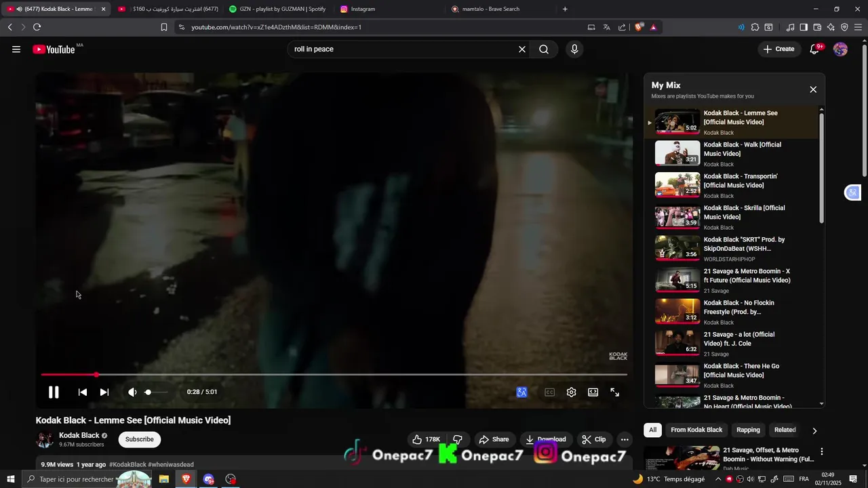Select the 'Rapping' filter chip
The image size is (868, 488).
pos(748,430)
